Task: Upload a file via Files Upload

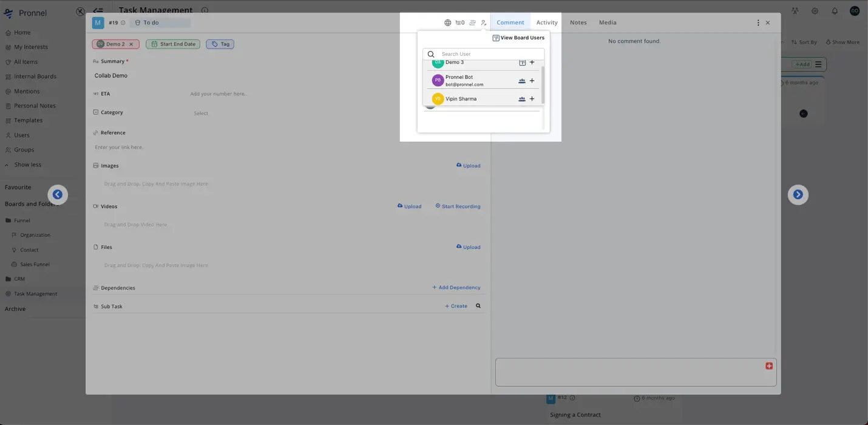Action: click(x=468, y=247)
